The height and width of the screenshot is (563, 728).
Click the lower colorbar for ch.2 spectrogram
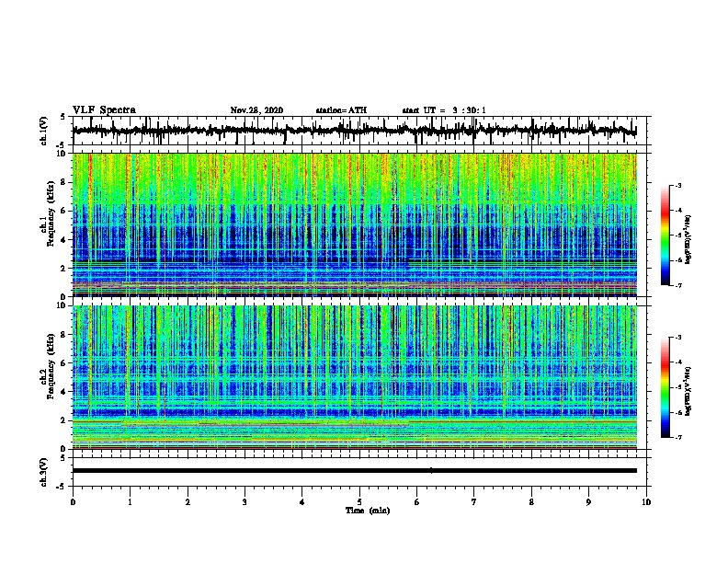coord(665,387)
